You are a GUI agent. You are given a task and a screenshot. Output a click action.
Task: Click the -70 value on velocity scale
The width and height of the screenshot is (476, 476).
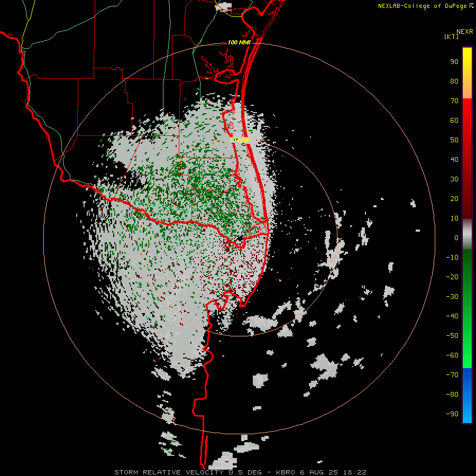click(452, 374)
